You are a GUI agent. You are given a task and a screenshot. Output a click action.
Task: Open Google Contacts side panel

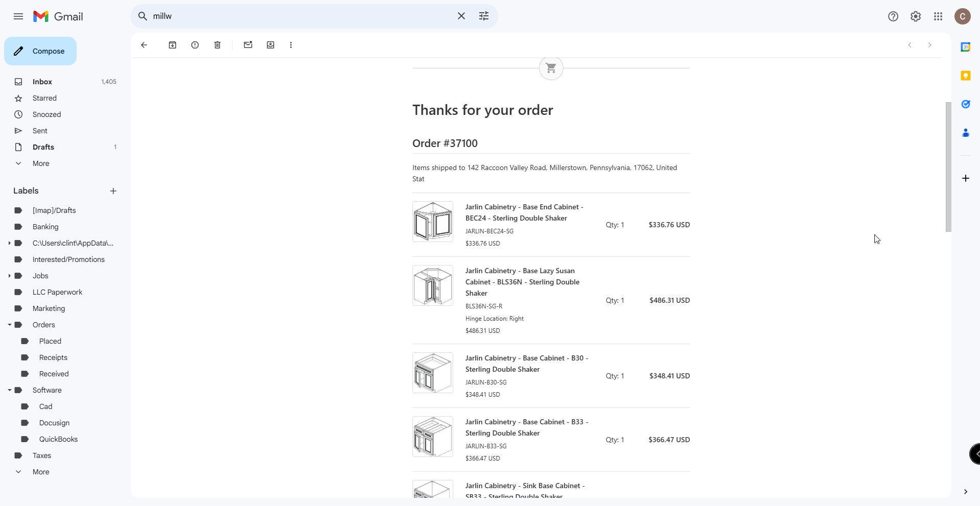point(966,133)
